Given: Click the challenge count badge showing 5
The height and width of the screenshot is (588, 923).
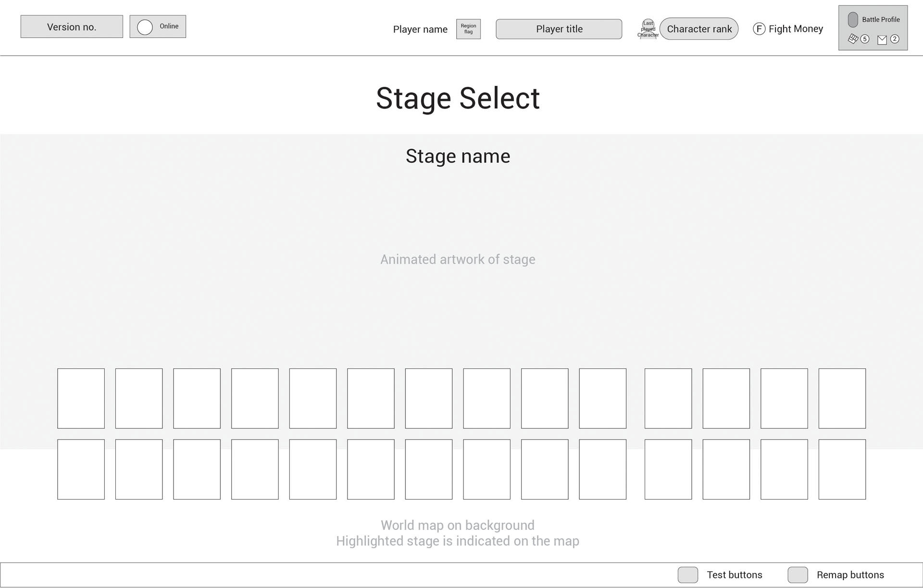Looking at the screenshot, I should pos(865,39).
